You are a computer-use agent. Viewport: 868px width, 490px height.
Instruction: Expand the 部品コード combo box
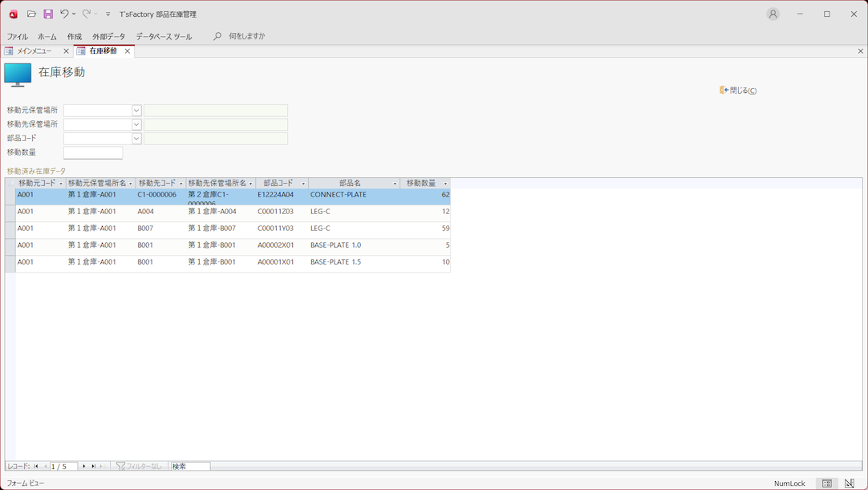pos(136,139)
